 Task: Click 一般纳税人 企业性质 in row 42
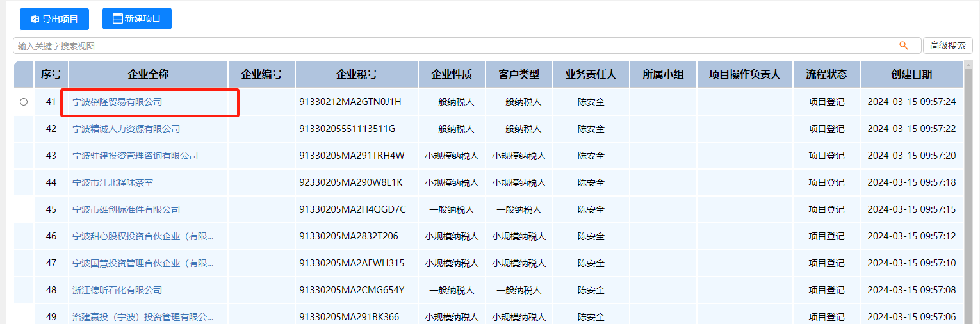(x=452, y=129)
